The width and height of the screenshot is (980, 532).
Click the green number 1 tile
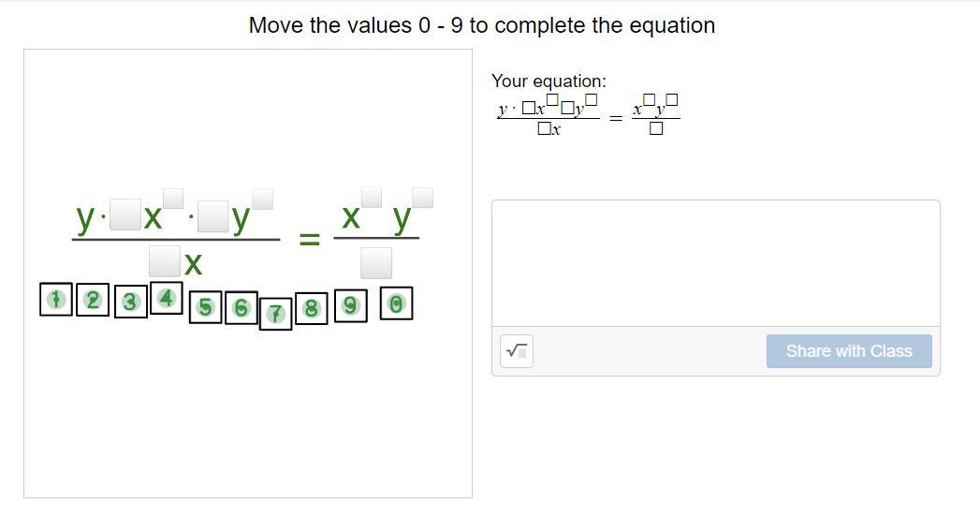click(56, 300)
